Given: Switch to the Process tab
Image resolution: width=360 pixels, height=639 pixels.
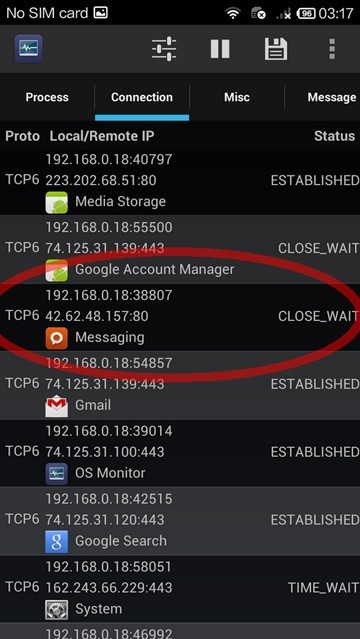Looking at the screenshot, I should [47, 97].
